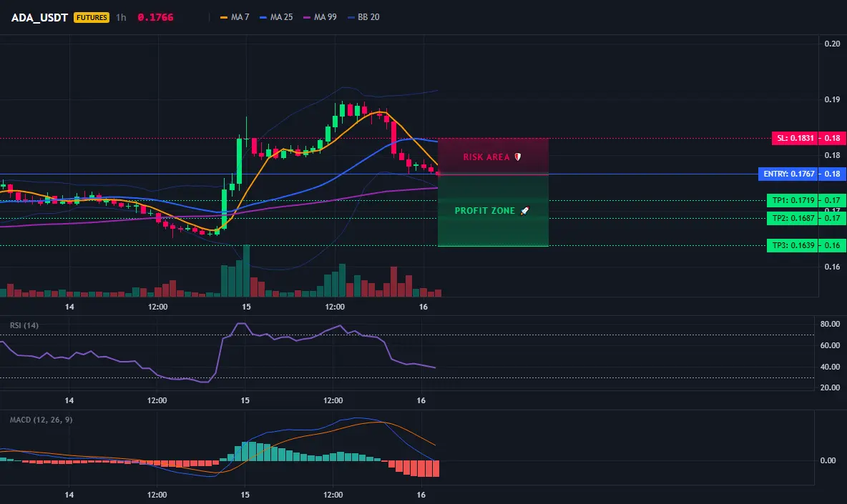Click the 40.00 RSI axis value
Screen dimensions: 847x504
tap(831, 367)
